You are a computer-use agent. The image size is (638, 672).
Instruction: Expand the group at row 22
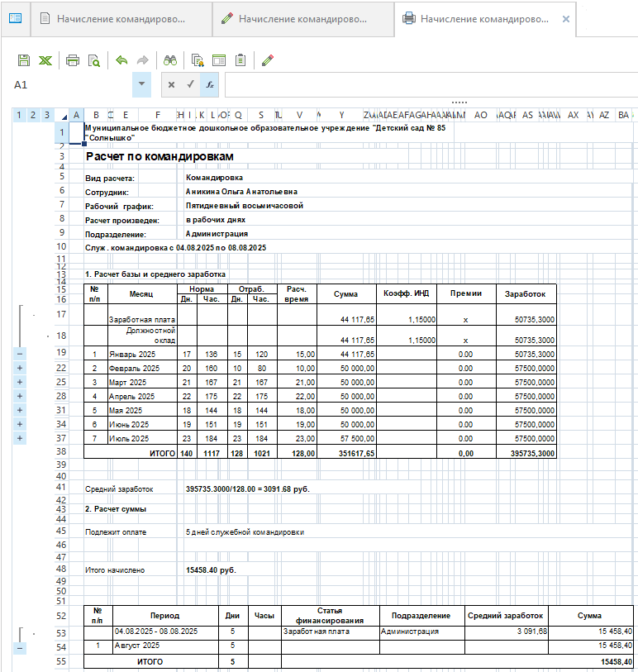click(19, 368)
